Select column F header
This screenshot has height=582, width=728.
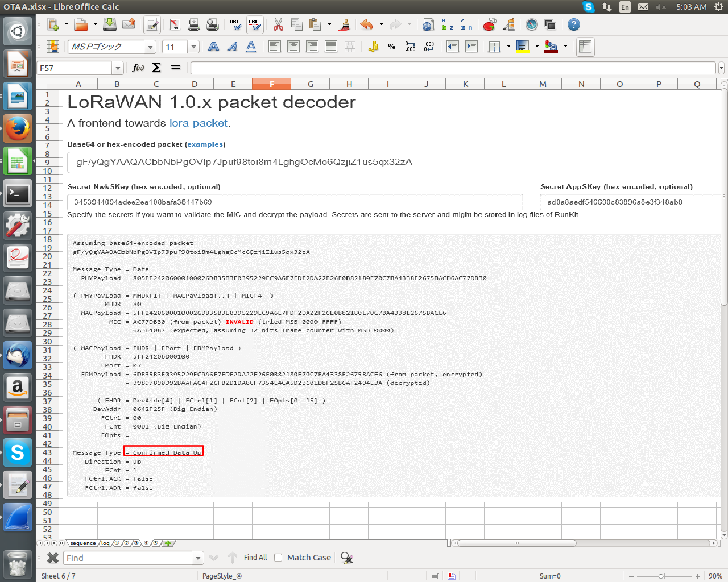pyautogui.click(x=272, y=84)
